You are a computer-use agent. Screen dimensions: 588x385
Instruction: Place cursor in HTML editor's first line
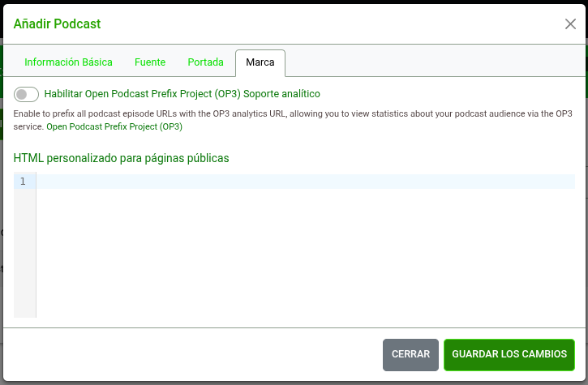[305, 182]
